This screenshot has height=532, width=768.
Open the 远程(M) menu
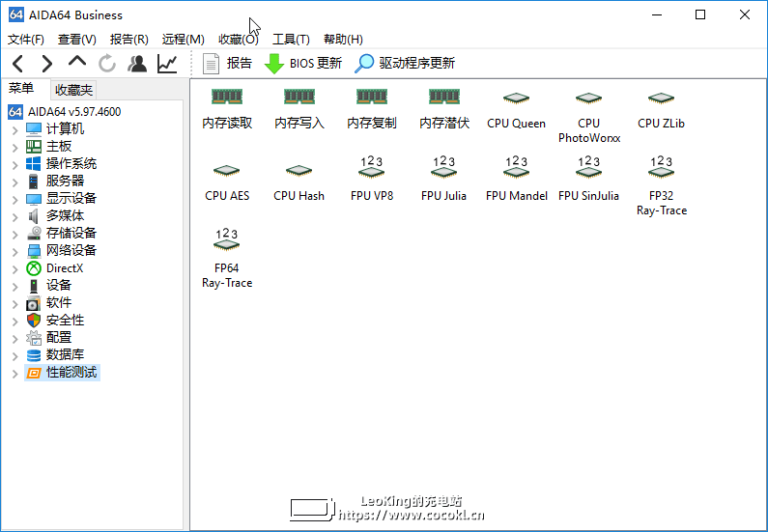coord(184,40)
